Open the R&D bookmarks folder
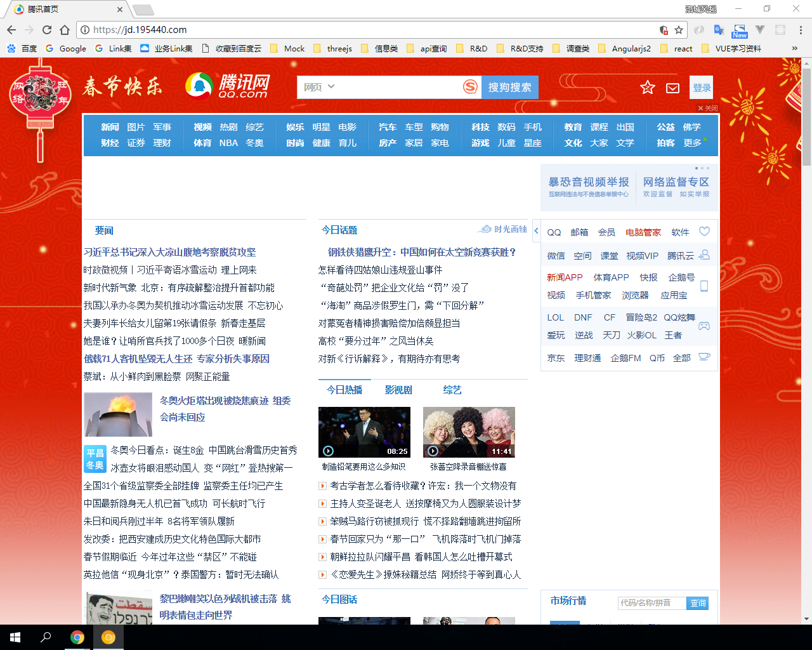This screenshot has height=650, width=812. [x=471, y=48]
